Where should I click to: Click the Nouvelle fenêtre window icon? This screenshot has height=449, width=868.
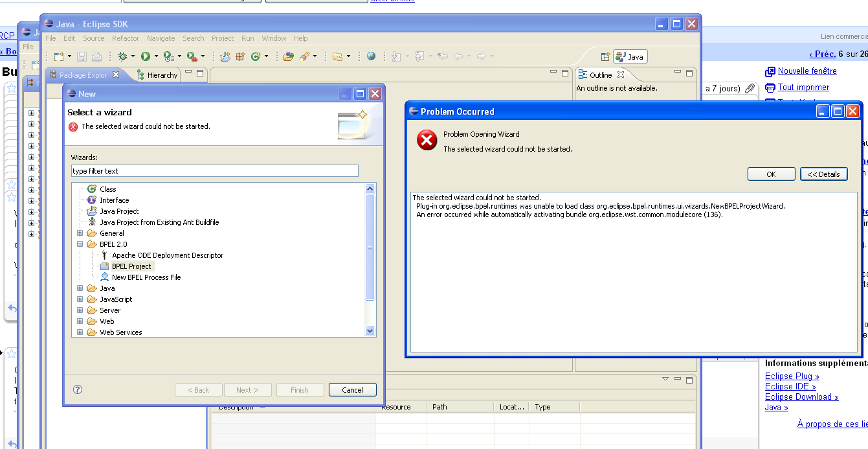click(x=770, y=71)
